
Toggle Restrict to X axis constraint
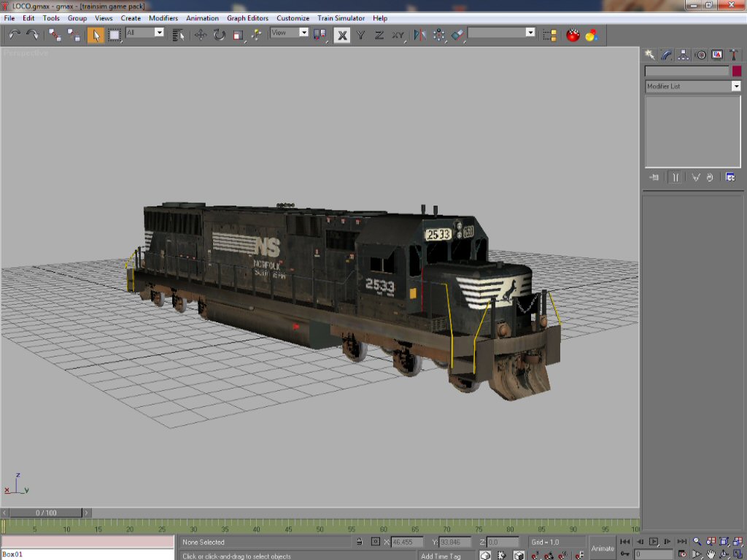click(x=342, y=35)
